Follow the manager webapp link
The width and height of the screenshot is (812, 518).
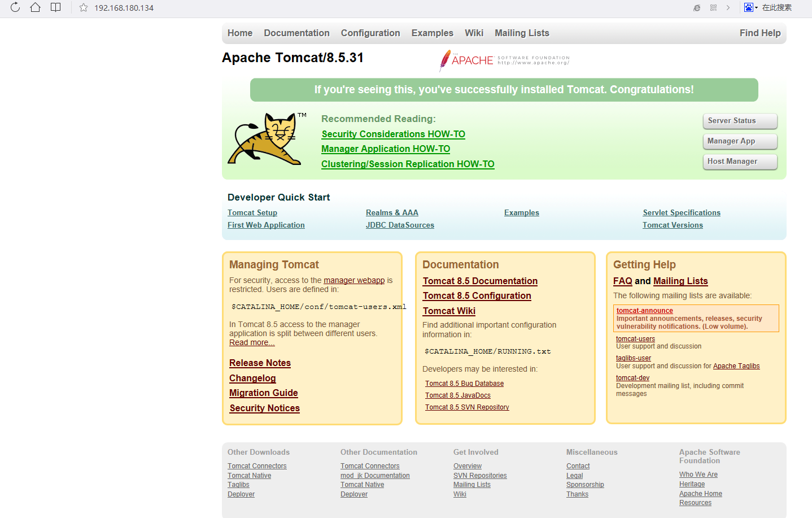pos(354,281)
